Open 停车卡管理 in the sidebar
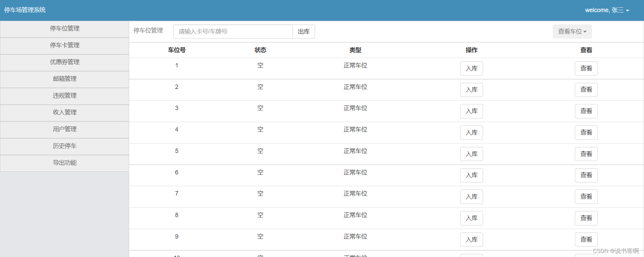644x257 pixels. (x=64, y=46)
